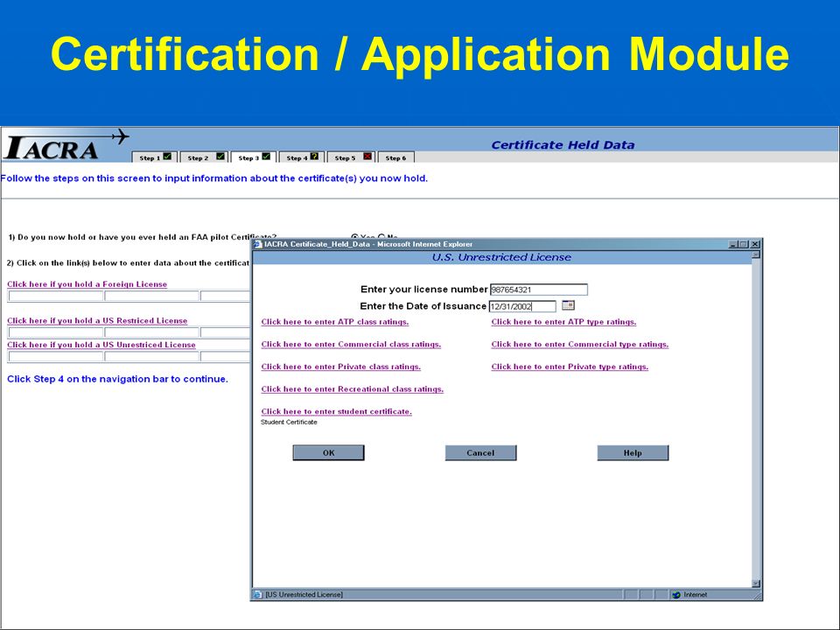
Task: Open the Commercial class ratings link
Action: click(351, 345)
